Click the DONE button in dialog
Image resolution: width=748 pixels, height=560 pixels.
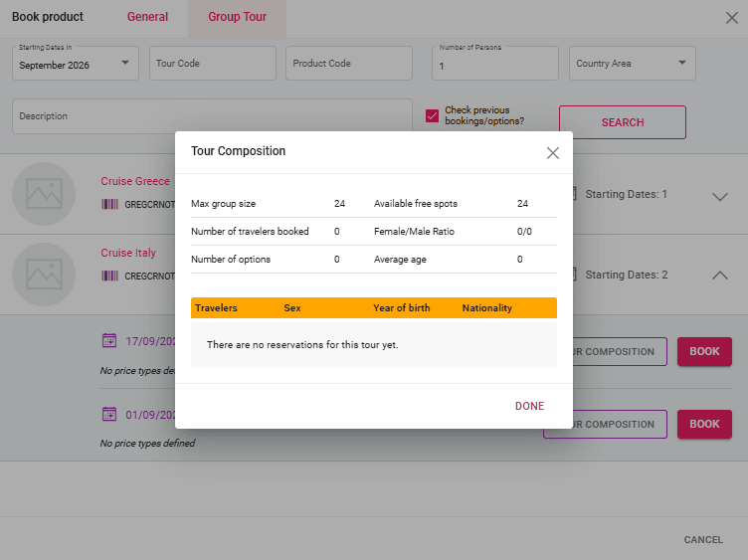point(529,406)
